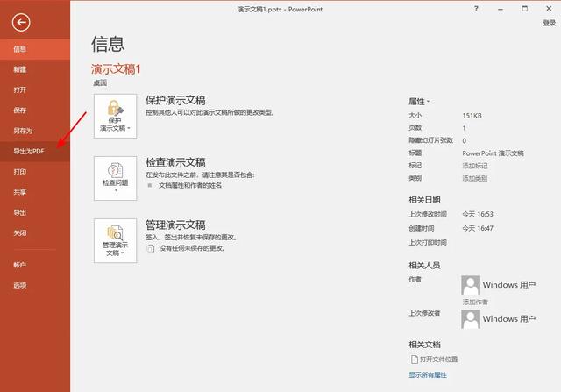Click the 检查演示文稿 heading text

(175, 162)
